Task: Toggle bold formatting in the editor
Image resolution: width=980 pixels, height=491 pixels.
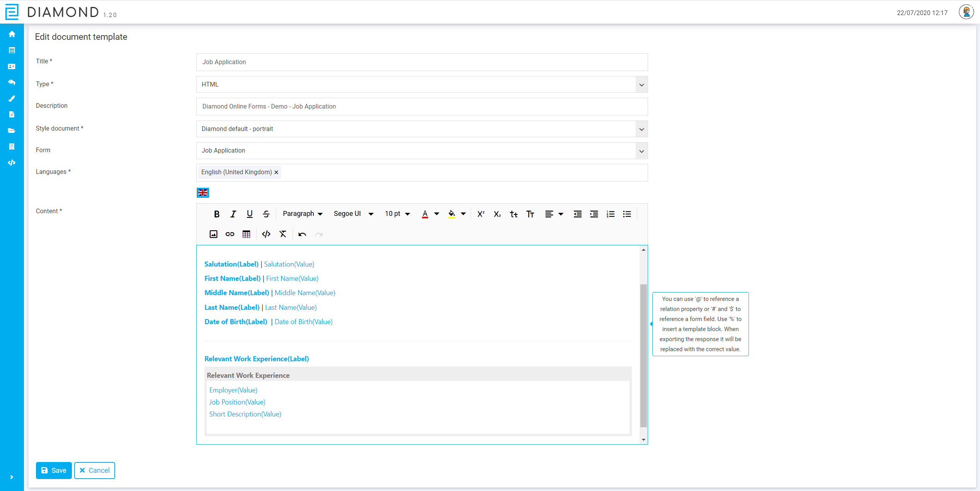Action: pyautogui.click(x=216, y=214)
